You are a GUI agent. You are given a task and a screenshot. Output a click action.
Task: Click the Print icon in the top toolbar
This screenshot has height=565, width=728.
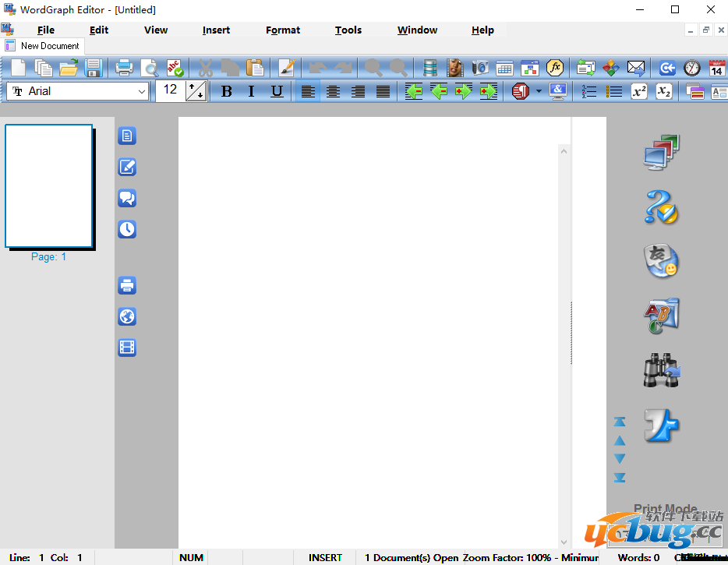click(124, 68)
